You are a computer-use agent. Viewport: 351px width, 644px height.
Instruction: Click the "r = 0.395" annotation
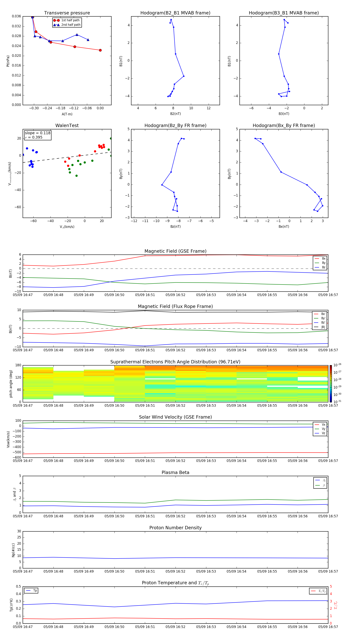(x=34, y=138)
